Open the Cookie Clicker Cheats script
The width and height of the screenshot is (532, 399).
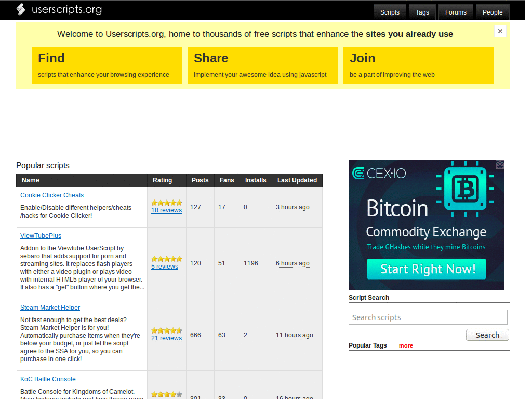(52, 195)
